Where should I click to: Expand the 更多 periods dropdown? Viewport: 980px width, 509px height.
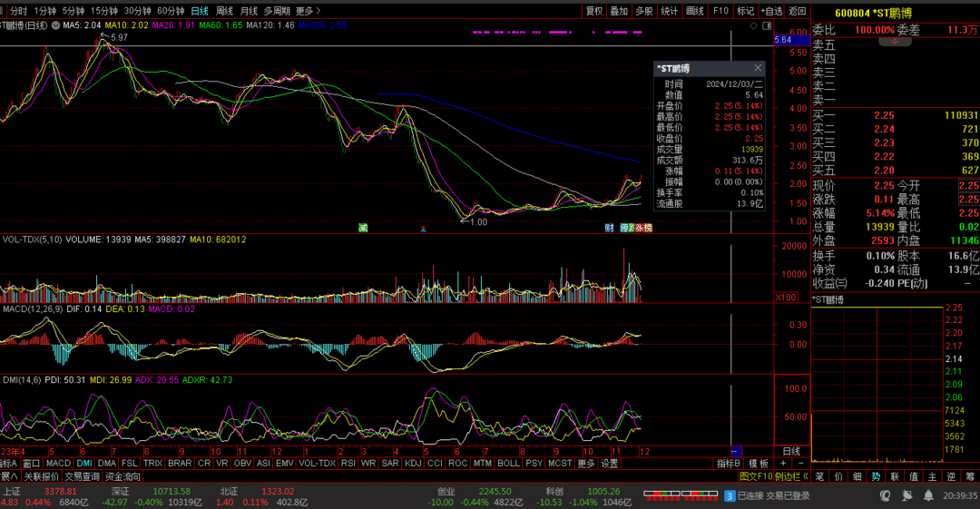click(x=308, y=11)
